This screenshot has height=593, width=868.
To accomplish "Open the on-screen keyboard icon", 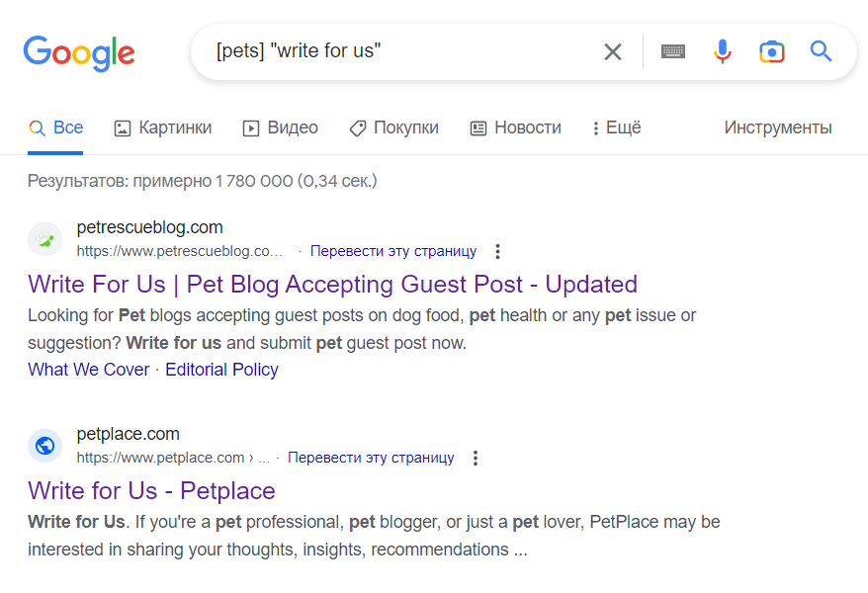I will (673, 51).
